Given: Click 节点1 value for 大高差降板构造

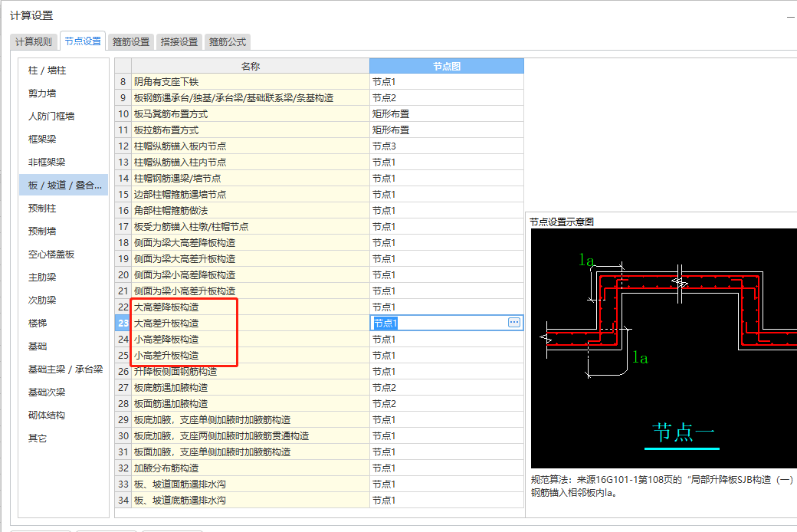Looking at the screenshot, I should point(447,307).
